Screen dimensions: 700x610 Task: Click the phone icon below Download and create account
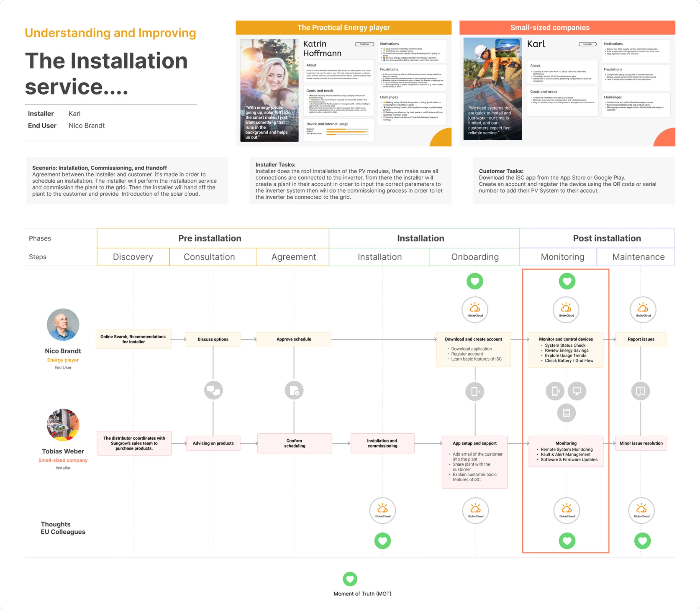(x=475, y=391)
